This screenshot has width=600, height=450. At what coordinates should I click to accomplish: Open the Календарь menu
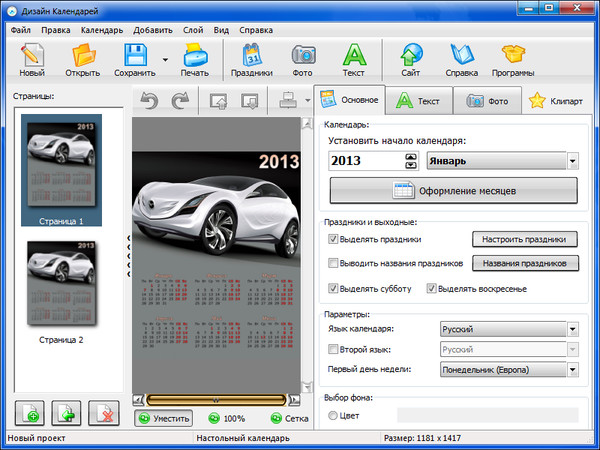coord(102,30)
